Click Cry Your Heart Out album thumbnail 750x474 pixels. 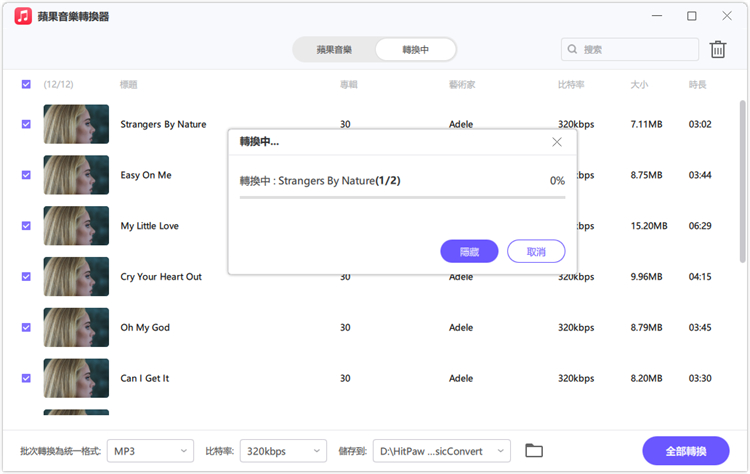pyautogui.click(x=76, y=276)
